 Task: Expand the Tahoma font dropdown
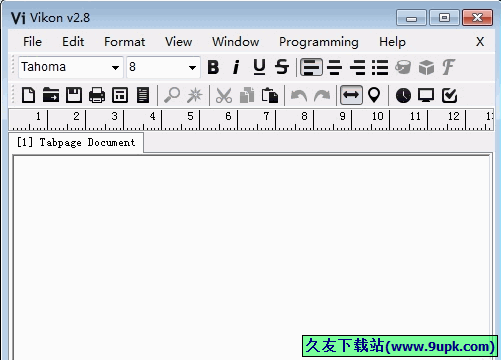click(x=115, y=68)
